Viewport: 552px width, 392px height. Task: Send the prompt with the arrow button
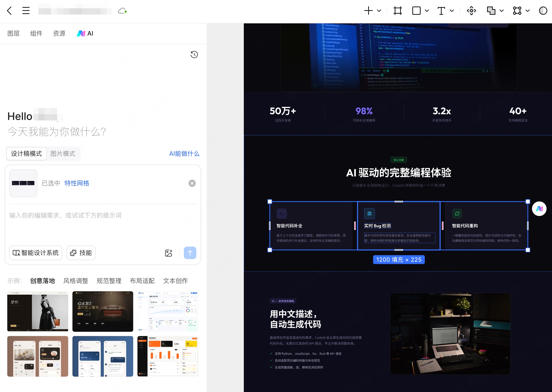pyautogui.click(x=190, y=253)
